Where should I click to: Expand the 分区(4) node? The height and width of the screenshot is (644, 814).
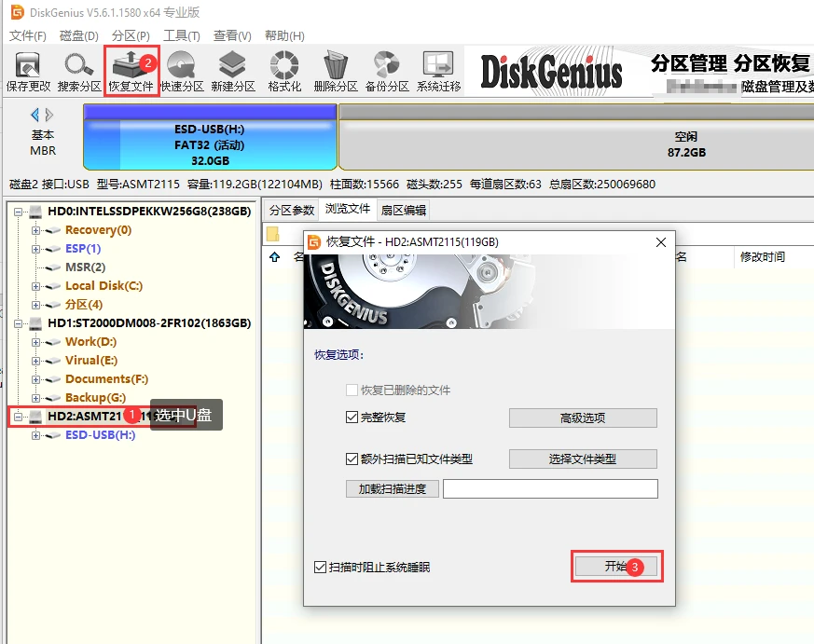point(35,305)
